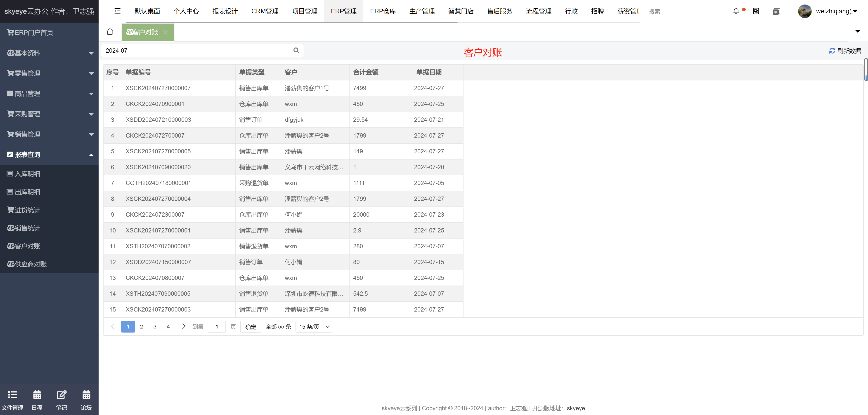Close the 客户对账 tab
Image resolution: width=868 pixels, height=415 pixels.
[x=166, y=32]
